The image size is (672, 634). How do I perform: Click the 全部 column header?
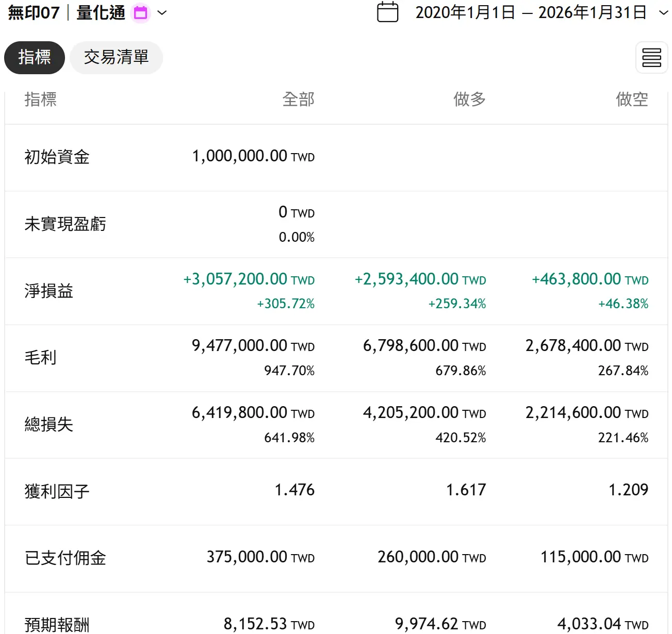click(x=299, y=99)
